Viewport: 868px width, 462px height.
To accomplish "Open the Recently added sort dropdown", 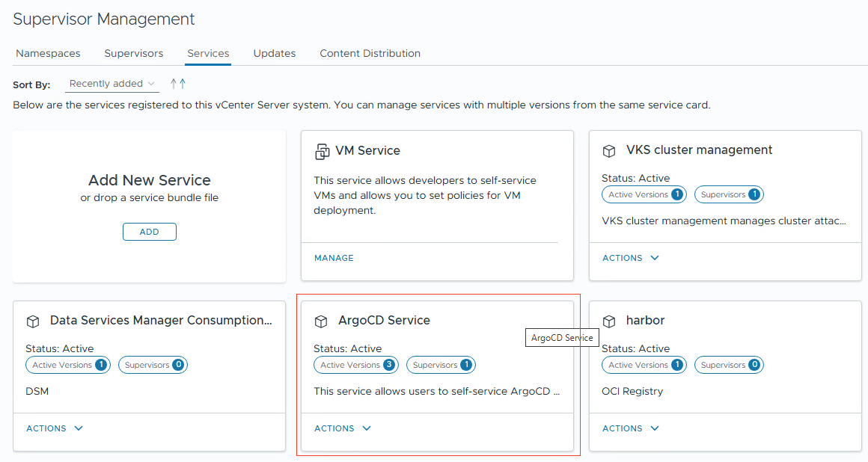I will [113, 84].
